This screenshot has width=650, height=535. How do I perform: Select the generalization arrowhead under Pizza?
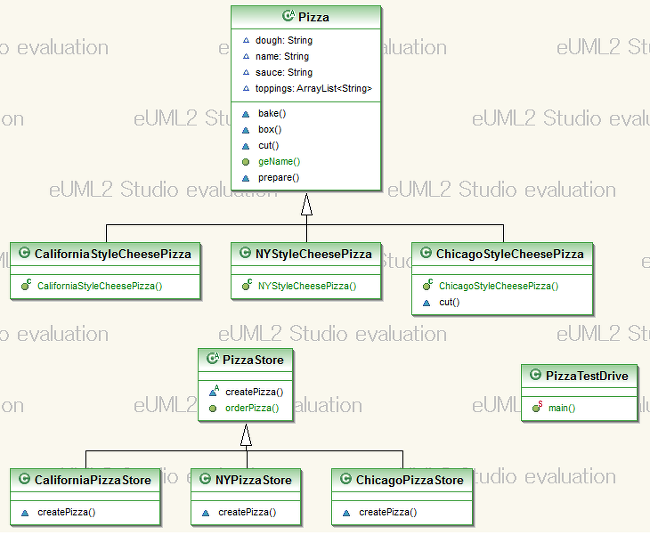(307, 204)
